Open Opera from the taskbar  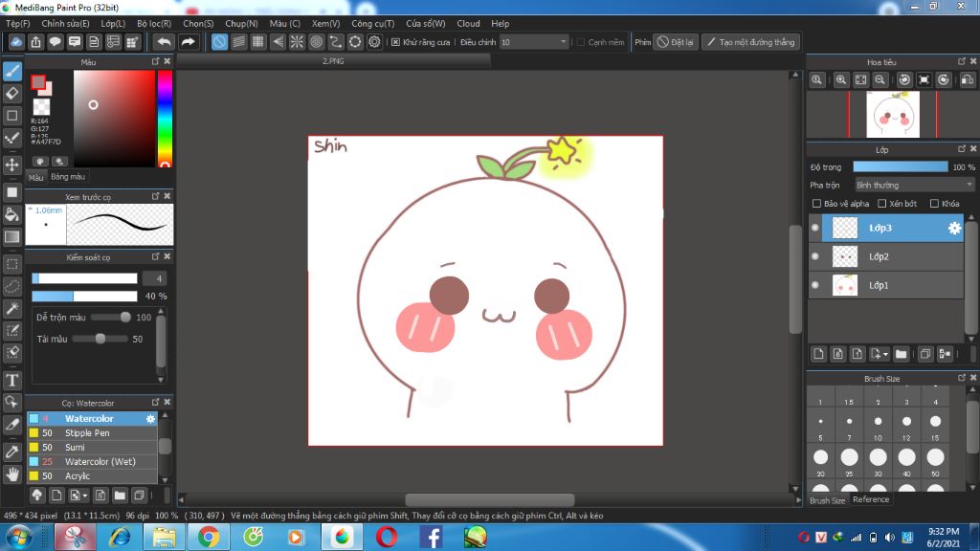(x=387, y=538)
